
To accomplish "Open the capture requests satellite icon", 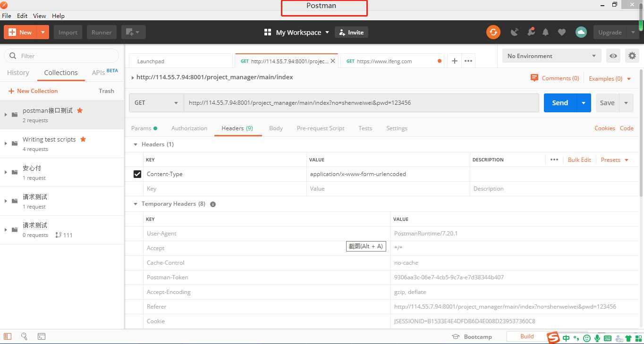I will pyautogui.click(x=515, y=32).
